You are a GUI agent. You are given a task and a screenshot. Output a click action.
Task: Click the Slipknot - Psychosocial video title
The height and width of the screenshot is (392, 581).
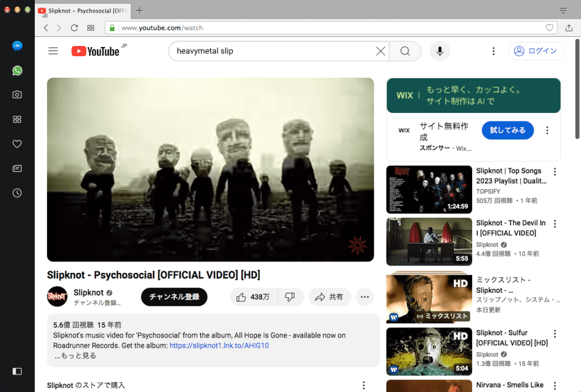point(153,275)
